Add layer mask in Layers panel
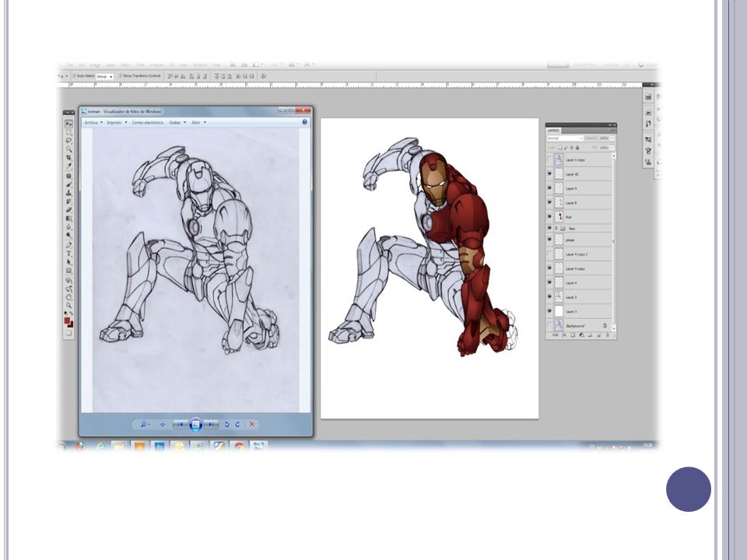 pos(572,334)
